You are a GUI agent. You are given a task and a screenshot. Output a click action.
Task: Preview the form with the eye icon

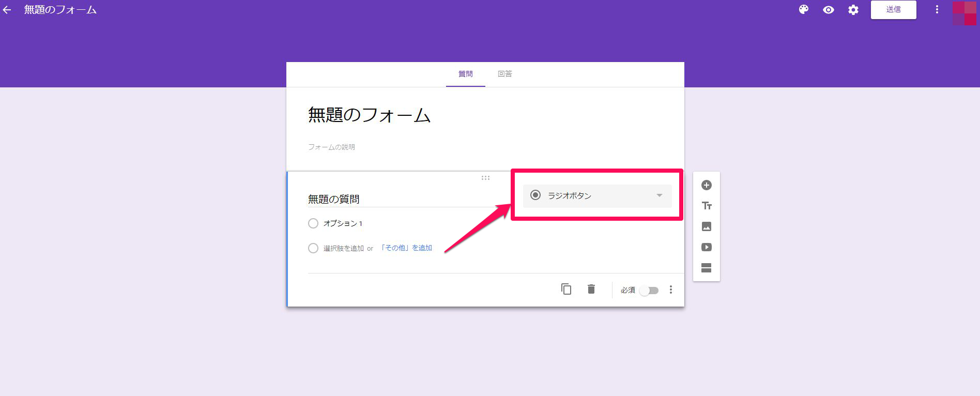829,10
